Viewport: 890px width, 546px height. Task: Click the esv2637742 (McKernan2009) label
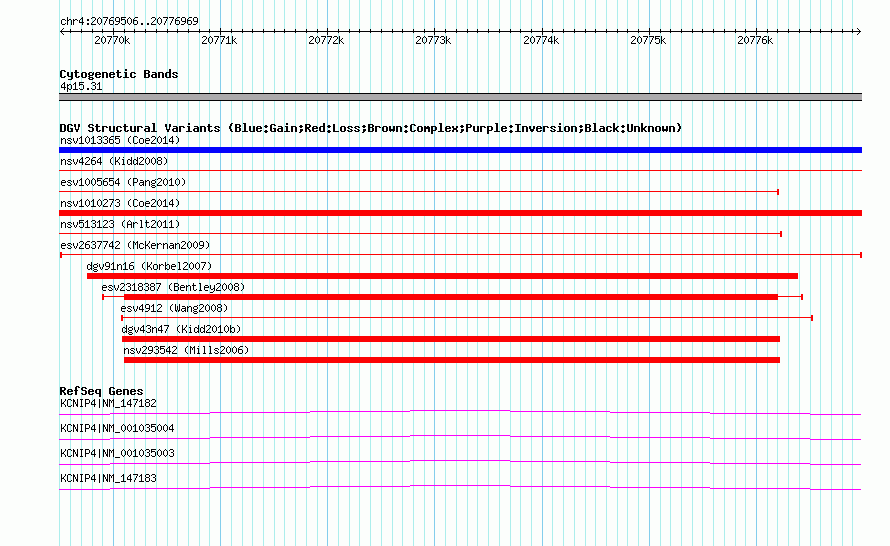pyautogui.click(x=135, y=245)
